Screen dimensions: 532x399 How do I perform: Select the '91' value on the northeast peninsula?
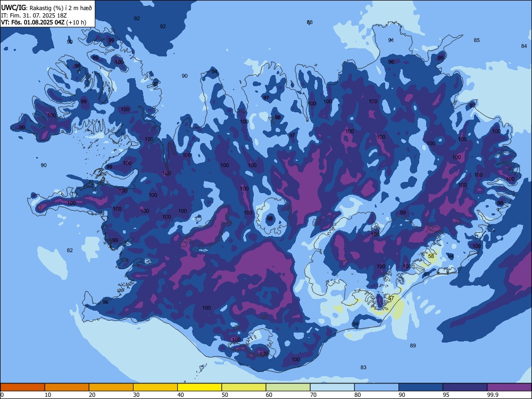click(x=391, y=40)
